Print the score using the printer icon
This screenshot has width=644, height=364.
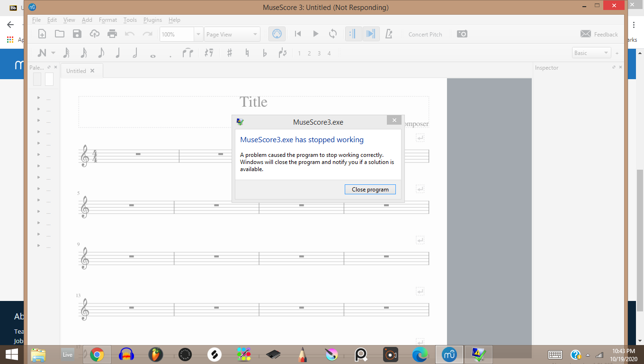pyautogui.click(x=112, y=34)
